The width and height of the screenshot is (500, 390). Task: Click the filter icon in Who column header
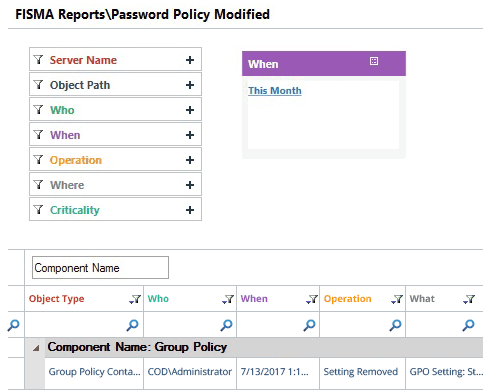(x=228, y=299)
